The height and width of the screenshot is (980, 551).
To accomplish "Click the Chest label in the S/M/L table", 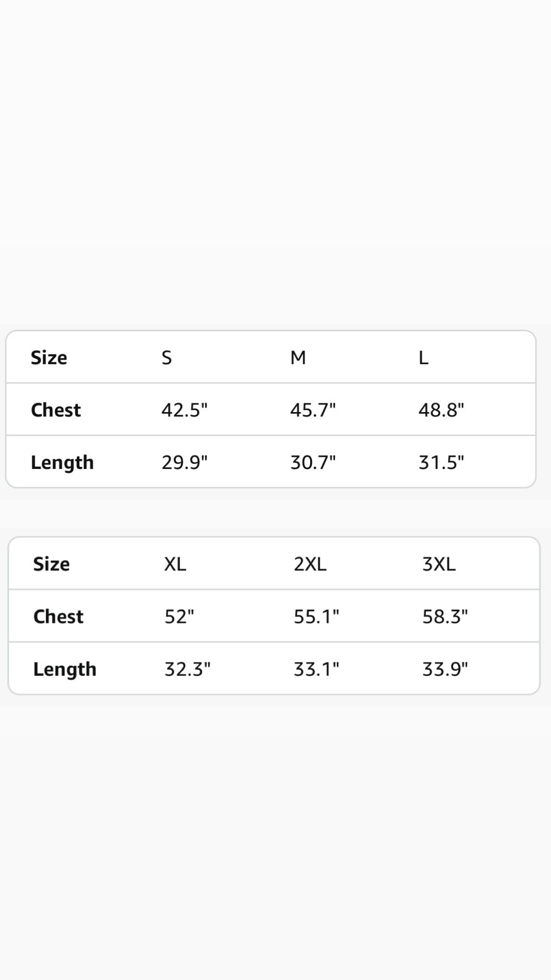I will pos(56,410).
